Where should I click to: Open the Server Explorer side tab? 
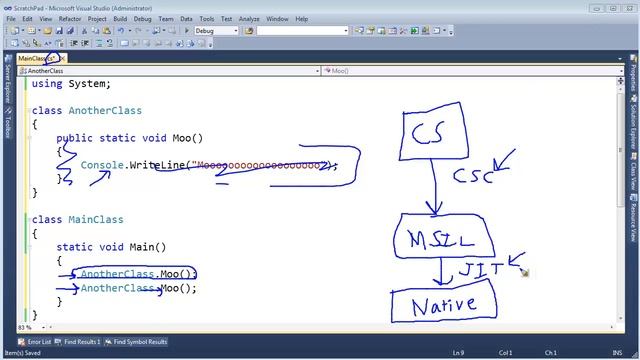point(7,80)
